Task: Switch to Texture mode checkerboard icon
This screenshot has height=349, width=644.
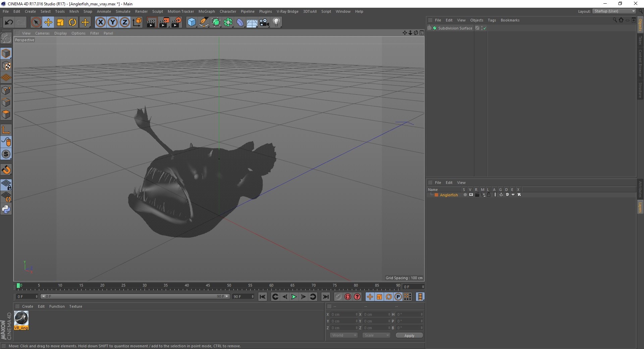Action: point(6,65)
